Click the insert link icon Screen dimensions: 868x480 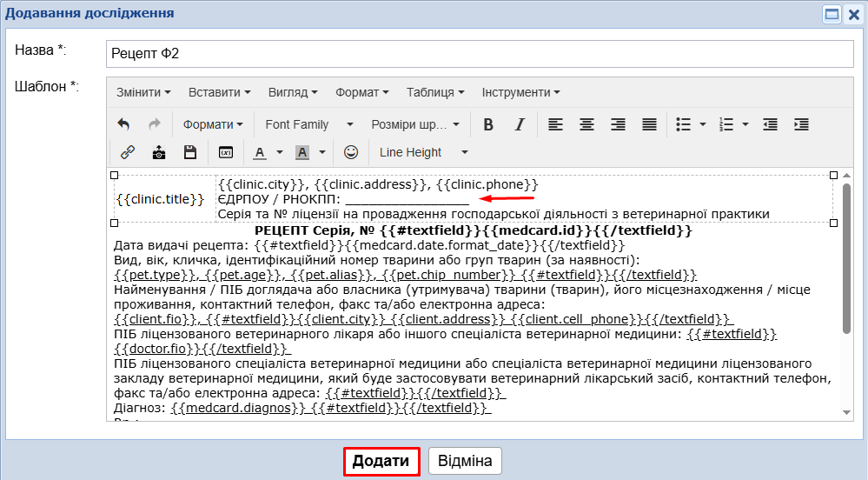[128, 152]
